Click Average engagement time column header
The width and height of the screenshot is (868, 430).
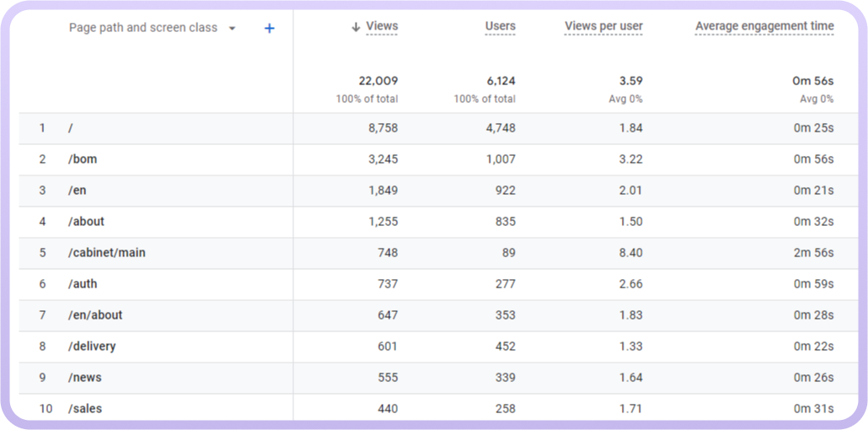(764, 27)
